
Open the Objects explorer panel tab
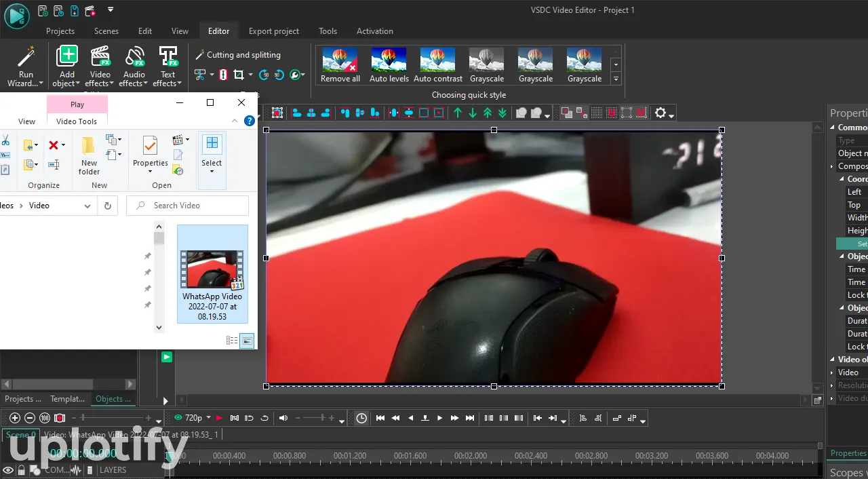coord(113,399)
